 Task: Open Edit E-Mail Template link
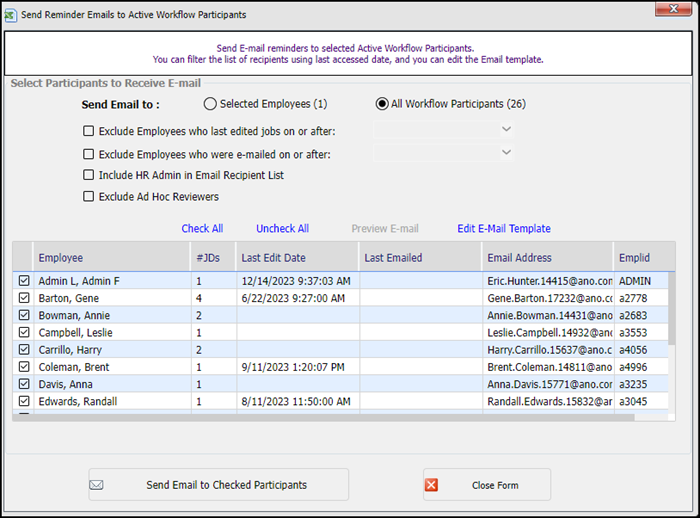tap(504, 229)
